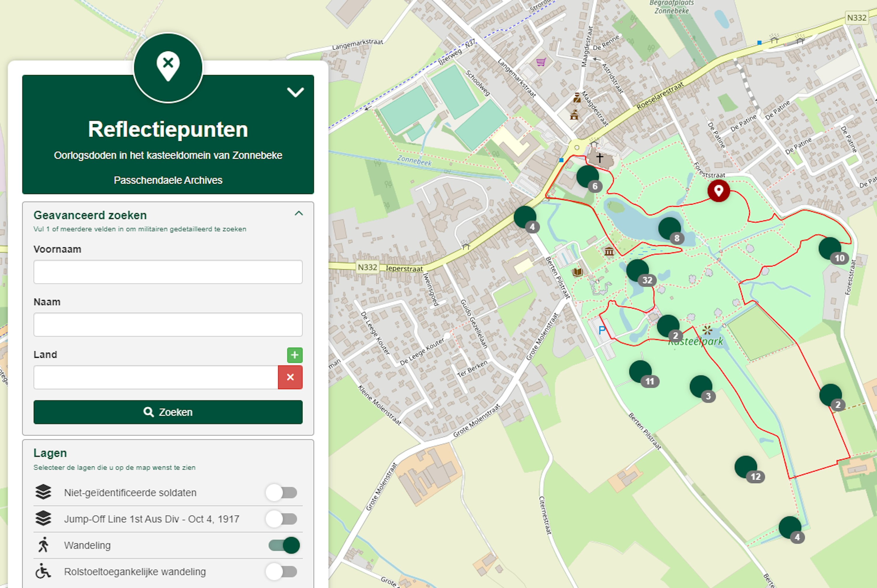Select the cluster marker labeled 12
Viewport: 877px width, 588px height.
click(x=746, y=467)
